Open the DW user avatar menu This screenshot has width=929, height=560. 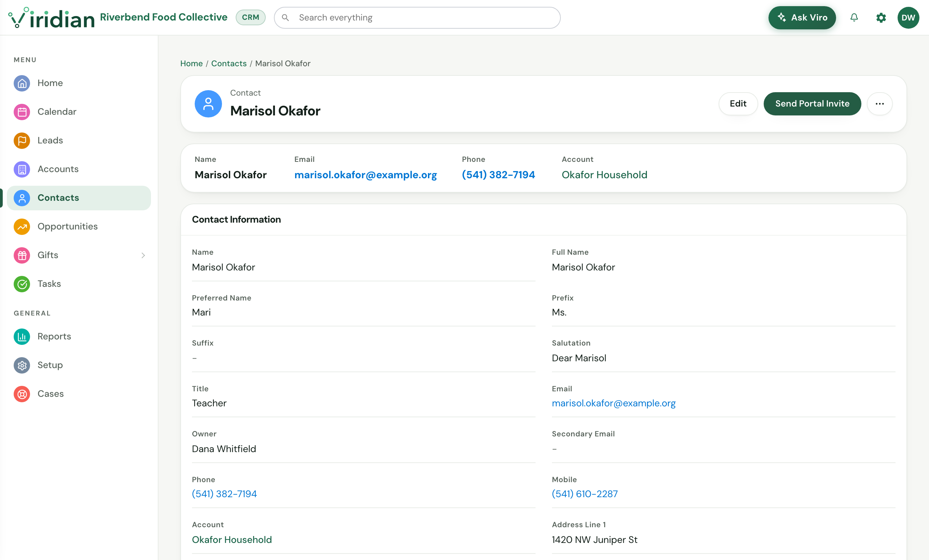tap(908, 18)
